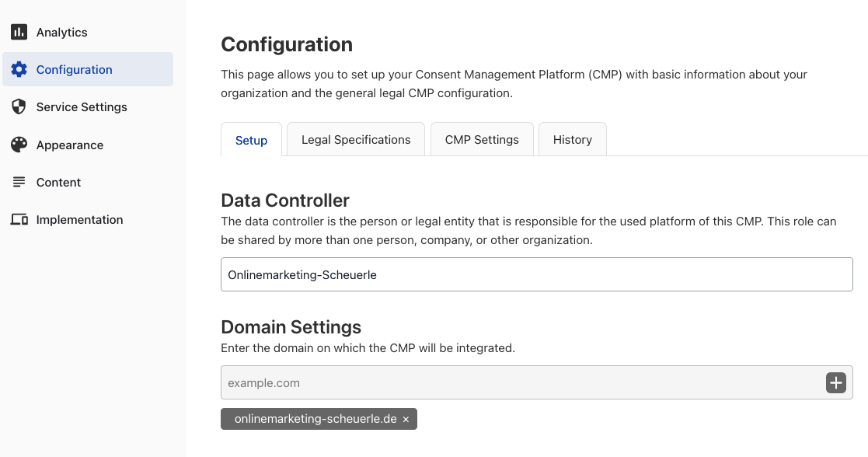Click the example.com domain input field
The height and width of the screenshot is (457, 868).
[x=521, y=382]
